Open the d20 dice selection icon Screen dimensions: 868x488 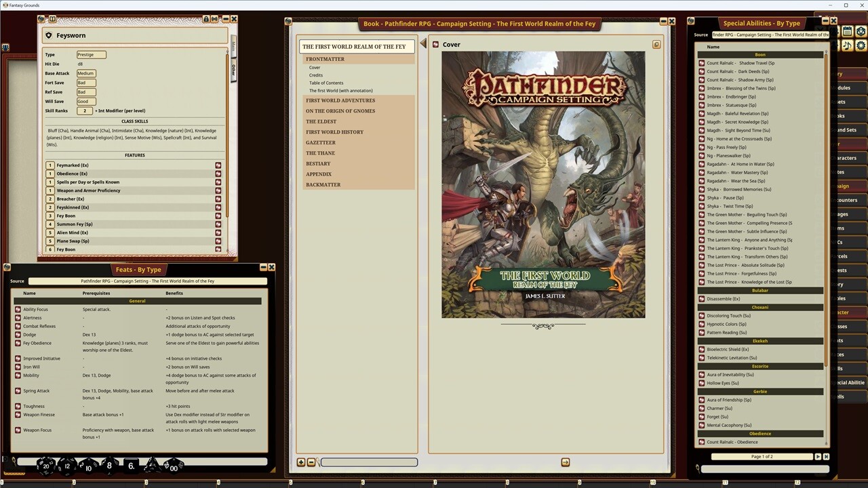(861, 31)
